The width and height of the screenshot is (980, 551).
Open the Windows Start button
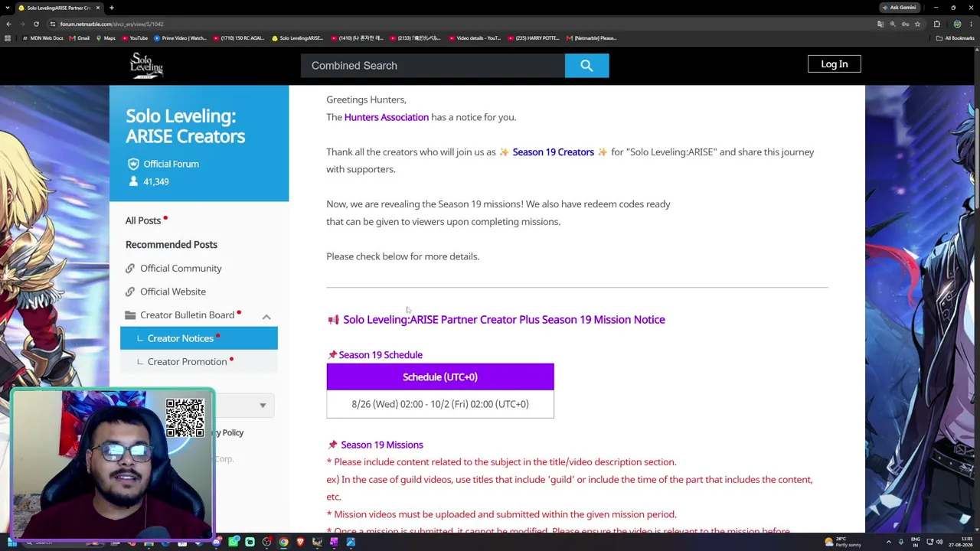11,543
